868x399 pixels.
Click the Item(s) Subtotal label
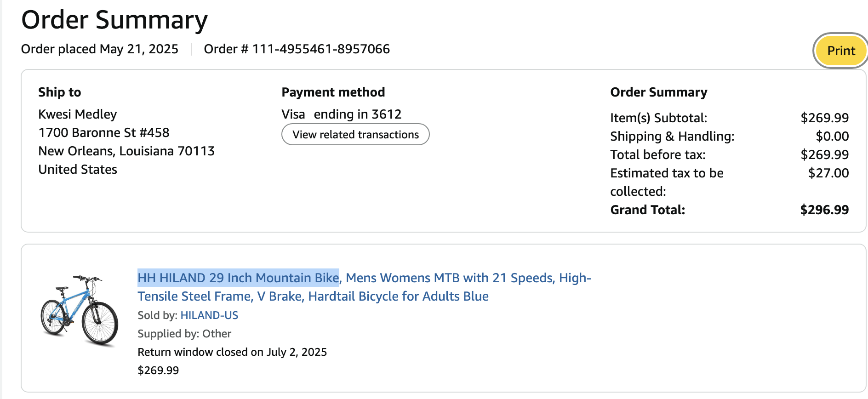[658, 118]
